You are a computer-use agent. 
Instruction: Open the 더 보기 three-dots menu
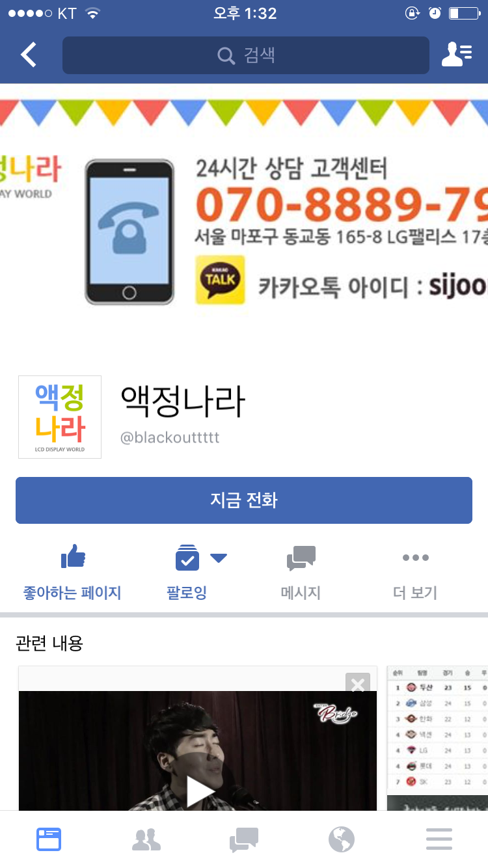(415, 558)
